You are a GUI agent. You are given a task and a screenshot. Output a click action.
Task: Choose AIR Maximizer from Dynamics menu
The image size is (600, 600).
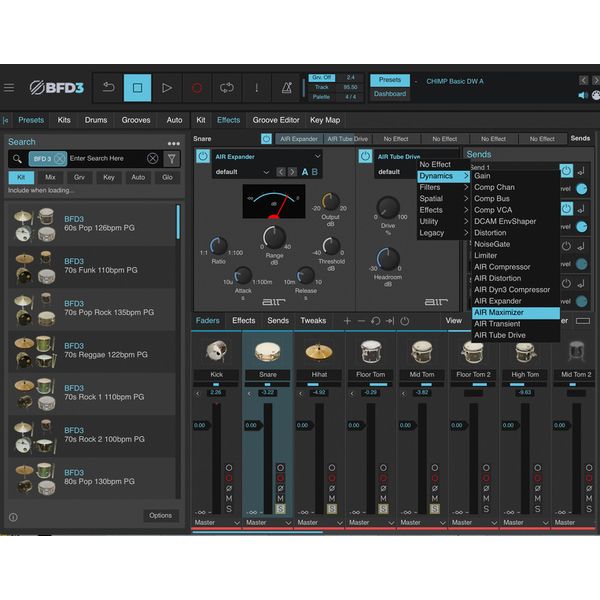pyautogui.click(x=516, y=313)
